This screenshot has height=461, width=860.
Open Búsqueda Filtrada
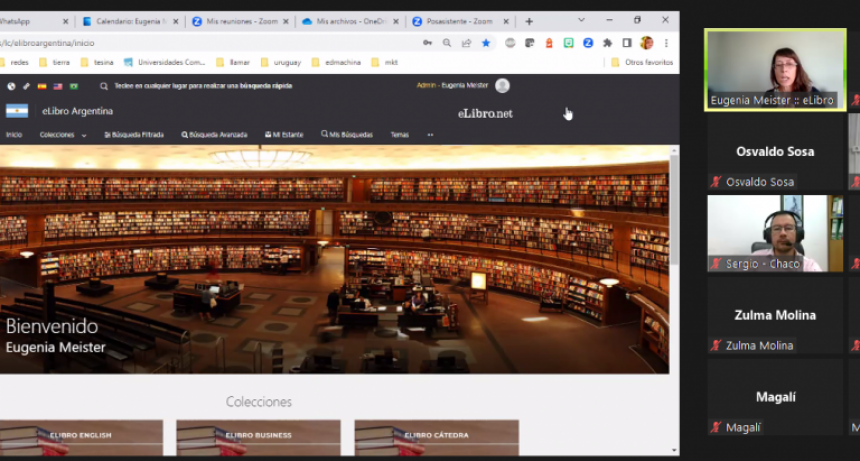point(134,135)
